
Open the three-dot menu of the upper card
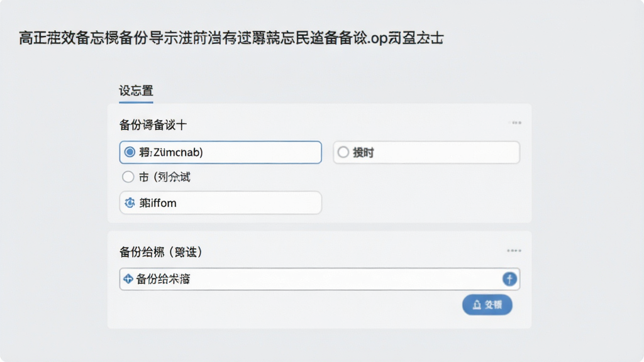point(516,123)
